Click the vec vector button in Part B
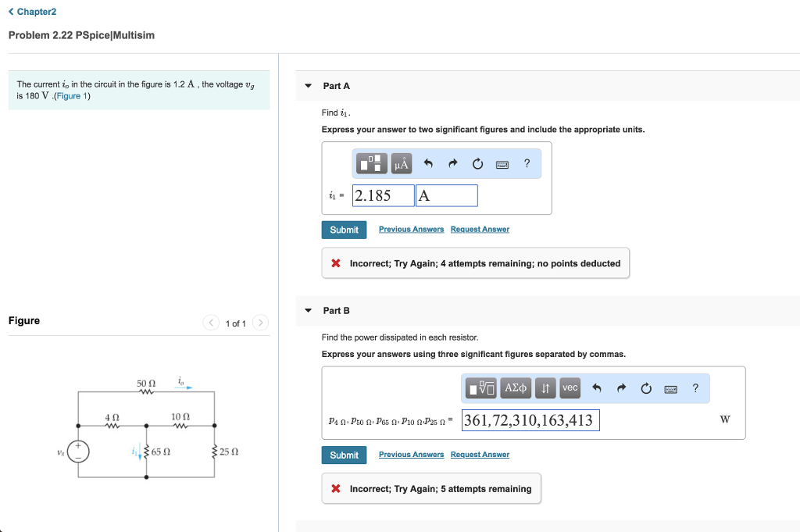 570,388
